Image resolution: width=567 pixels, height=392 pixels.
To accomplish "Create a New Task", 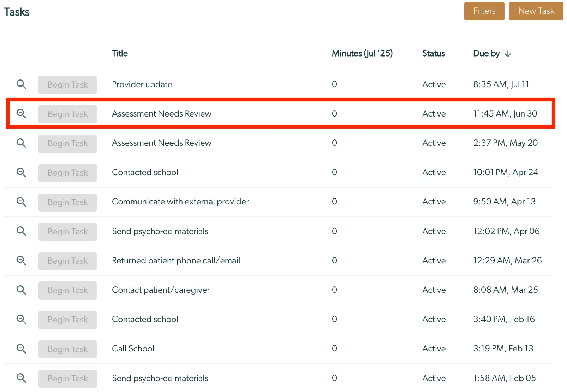I will click(536, 11).
